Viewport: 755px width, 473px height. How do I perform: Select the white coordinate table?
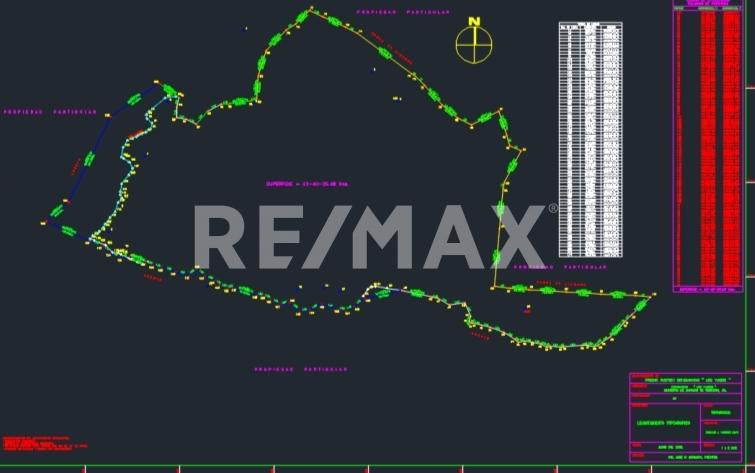point(590,140)
